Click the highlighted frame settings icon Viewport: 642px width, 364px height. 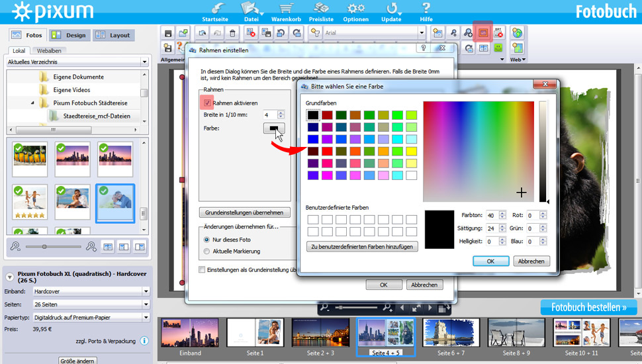(483, 32)
